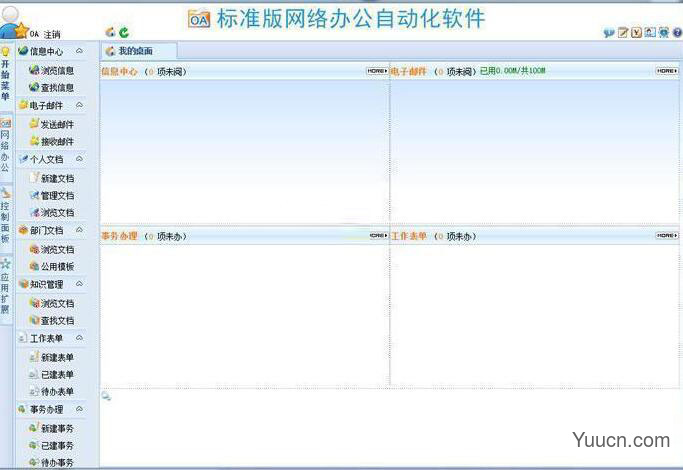Screen dimensions: 683x470
Task: Click the 注销 logout link
Action: [52, 34]
